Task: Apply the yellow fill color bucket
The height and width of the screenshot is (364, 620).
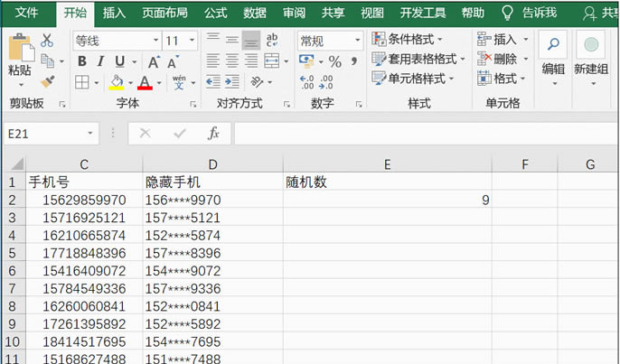Action: point(116,82)
